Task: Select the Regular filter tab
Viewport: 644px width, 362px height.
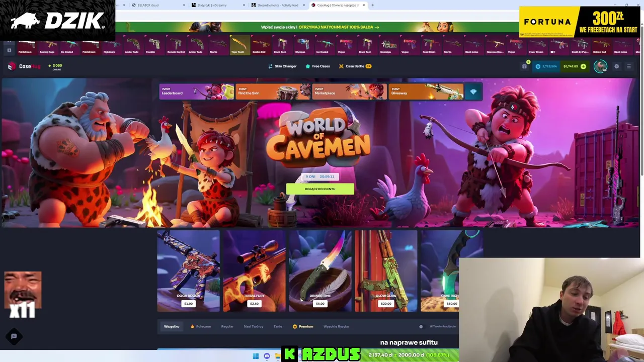Action: [227, 326]
